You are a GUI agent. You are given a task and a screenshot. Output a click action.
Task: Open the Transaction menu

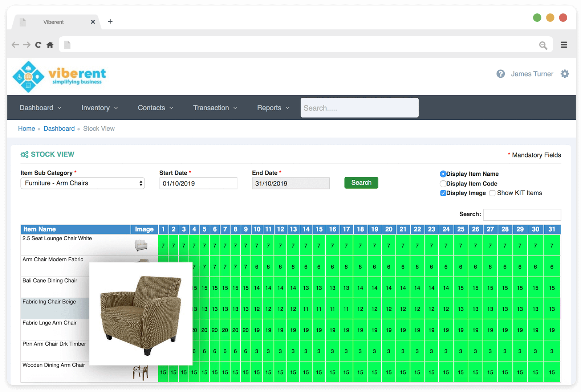pos(215,108)
